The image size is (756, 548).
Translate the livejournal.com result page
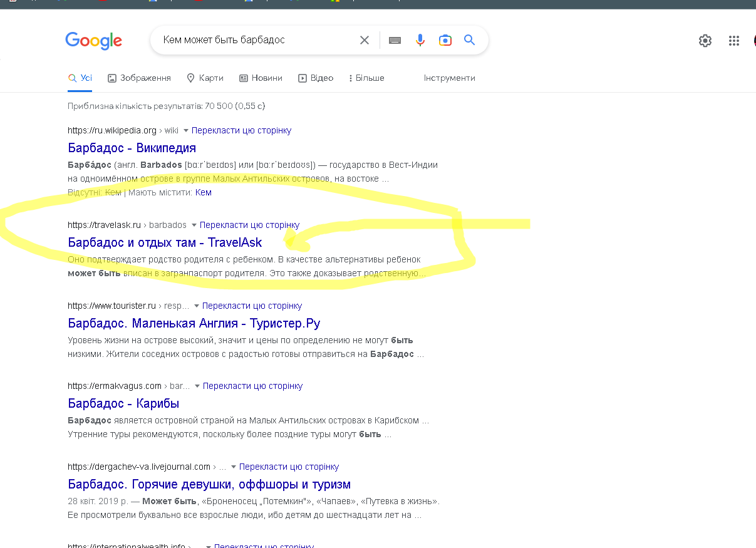point(289,467)
